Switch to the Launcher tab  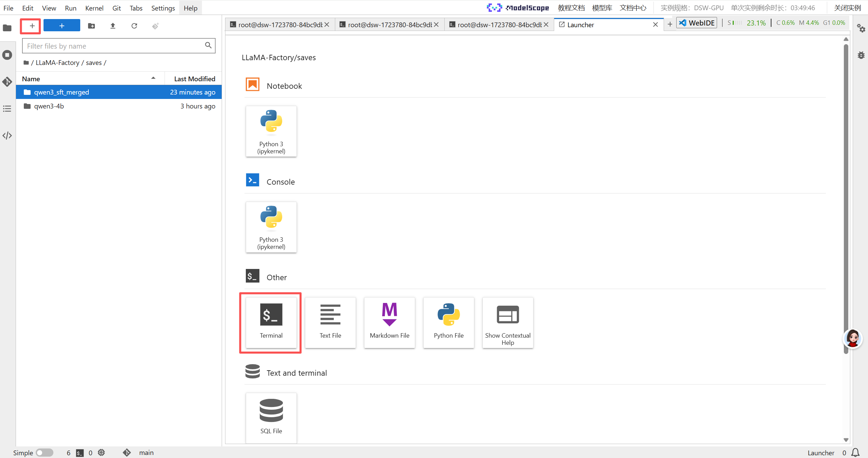click(580, 25)
